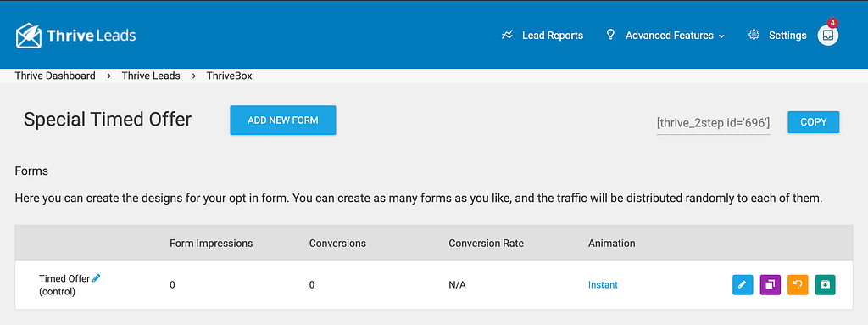Click the blue edit form button
The image size is (868, 325).
point(743,285)
